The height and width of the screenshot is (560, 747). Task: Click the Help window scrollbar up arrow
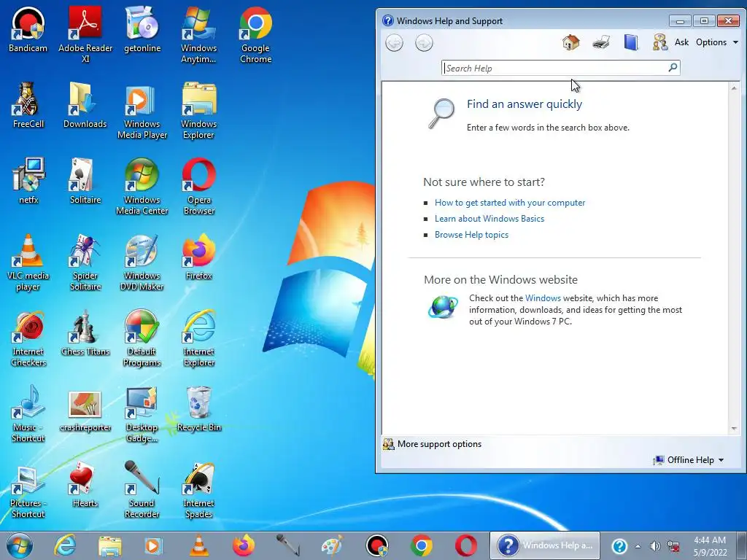coord(734,88)
